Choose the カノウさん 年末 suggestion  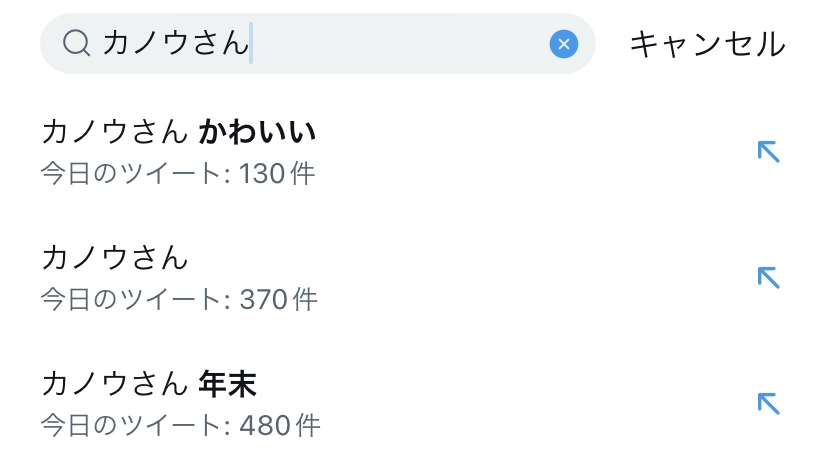click(156, 383)
